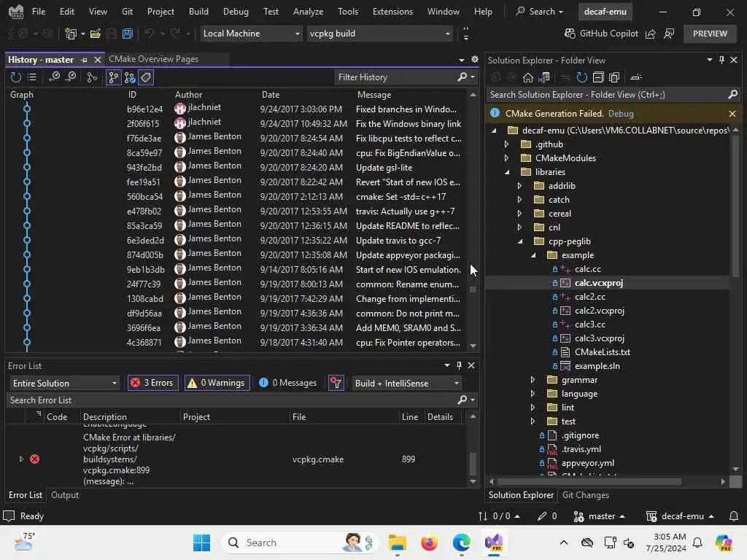Open the Analyze menu

click(x=309, y=12)
